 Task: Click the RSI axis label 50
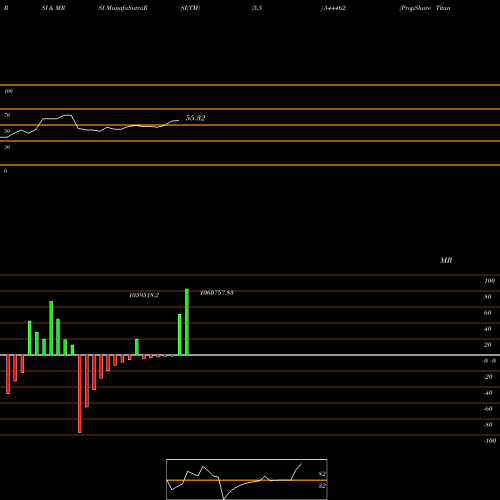pos(7,131)
